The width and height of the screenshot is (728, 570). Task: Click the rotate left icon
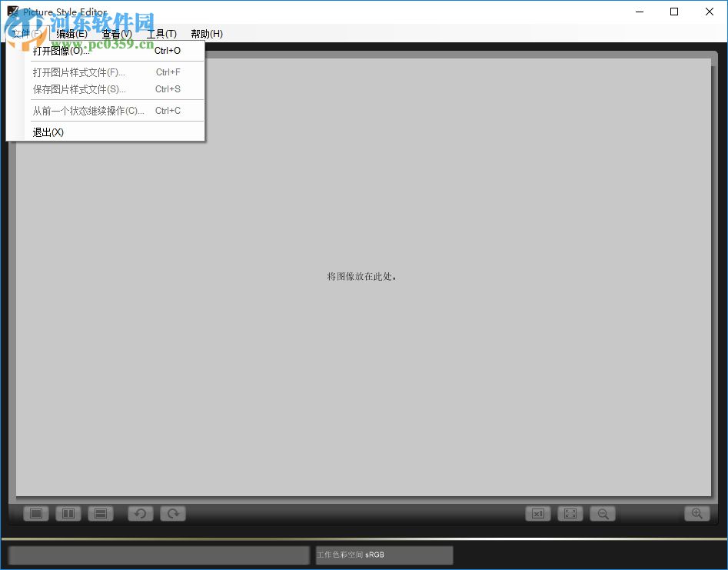(140, 513)
